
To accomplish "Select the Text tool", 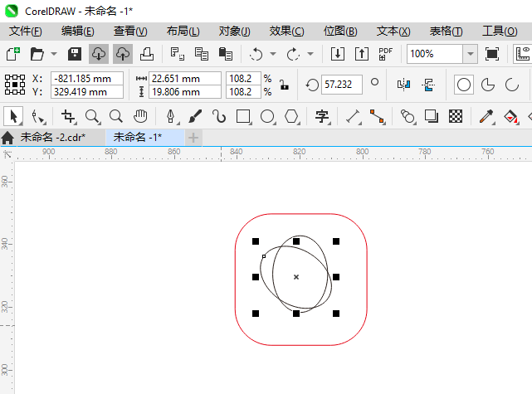I will [322, 116].
